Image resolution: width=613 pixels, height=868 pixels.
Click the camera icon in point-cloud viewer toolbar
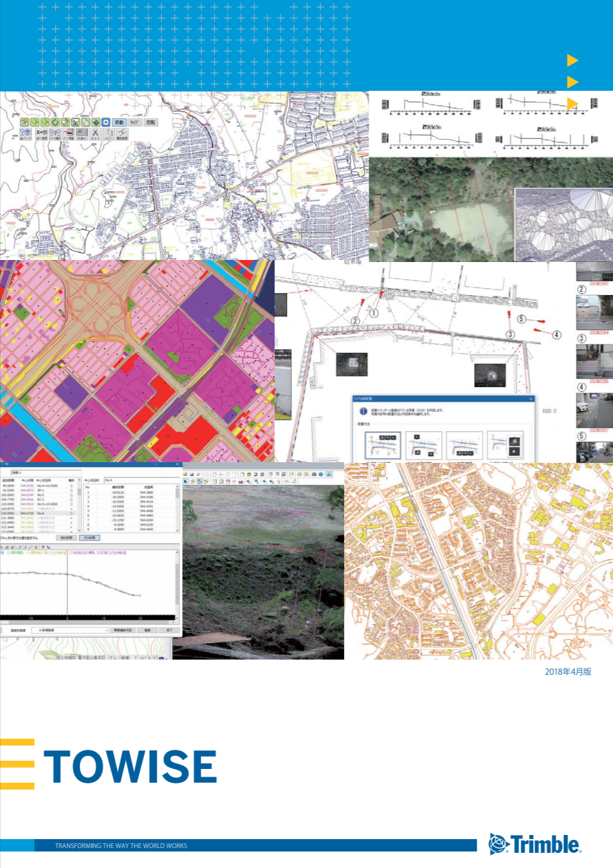pos(314,475)
